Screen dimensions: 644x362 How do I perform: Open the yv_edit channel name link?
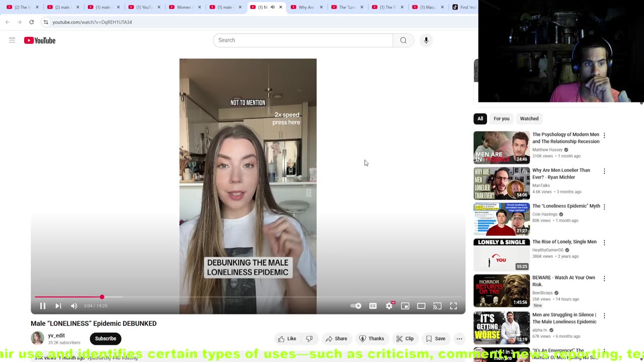tap(56, 335)
